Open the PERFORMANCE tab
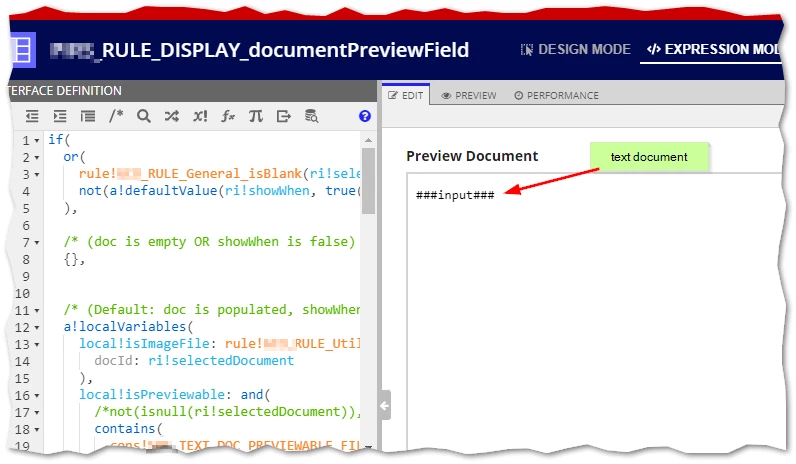 [x=556, y=95]
